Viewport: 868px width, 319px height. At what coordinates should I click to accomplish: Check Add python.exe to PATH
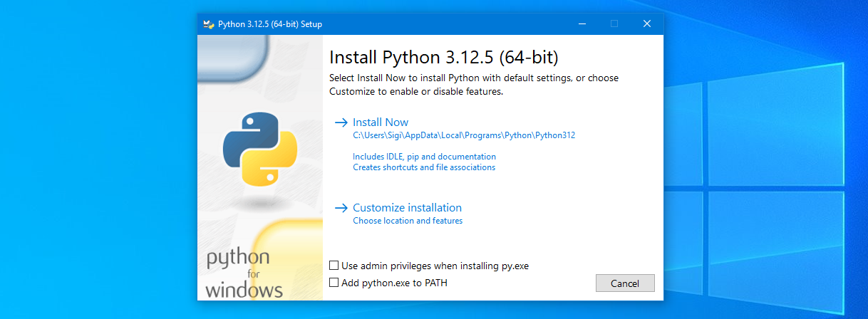click(334, 283)
